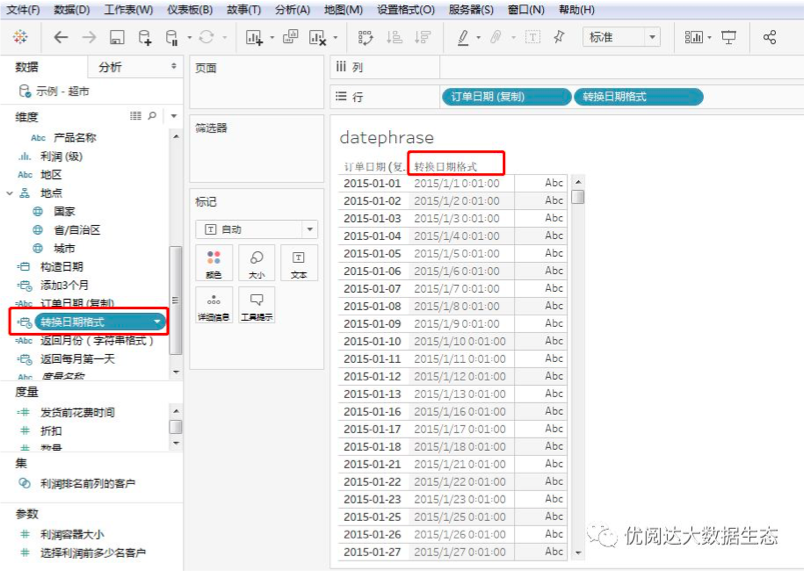Click the share icon in toolbar
The image size is (806, 574).
769,37
